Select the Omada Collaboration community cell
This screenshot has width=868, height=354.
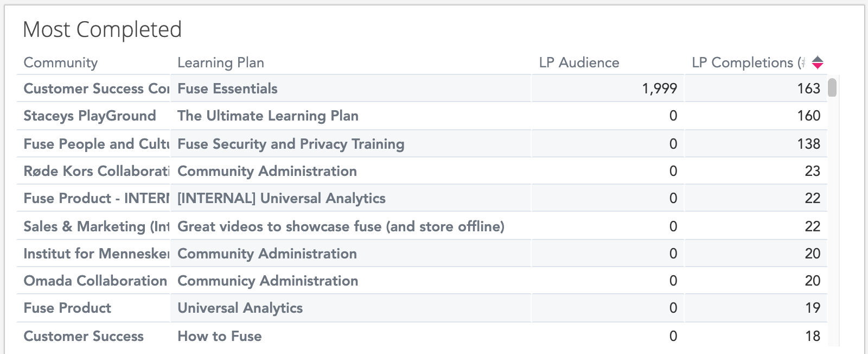95,281
